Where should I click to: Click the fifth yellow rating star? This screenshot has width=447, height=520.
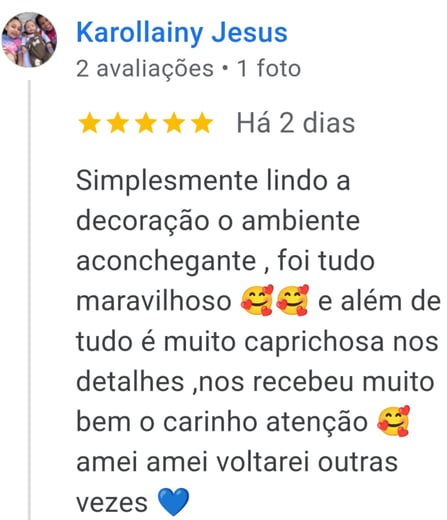(202, 123)
